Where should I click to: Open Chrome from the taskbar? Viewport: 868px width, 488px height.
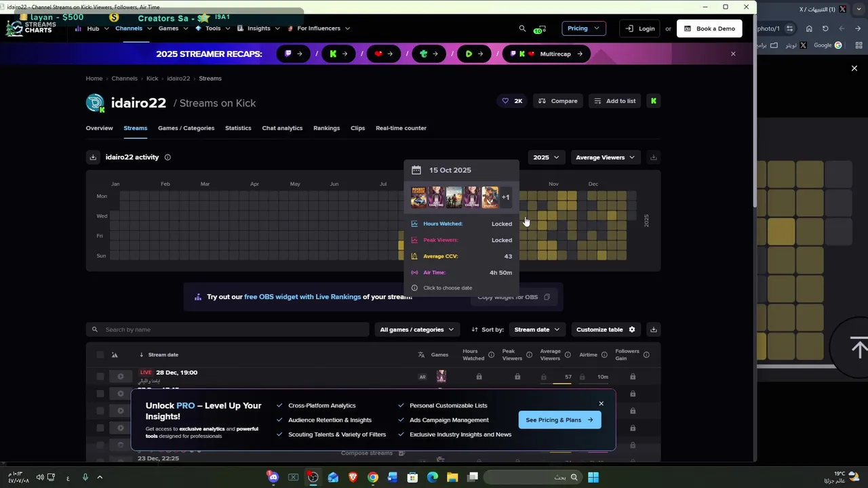[373, 477]
